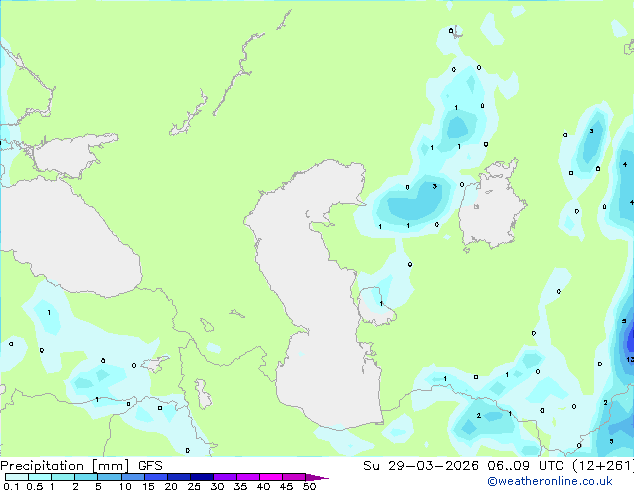Image resolution: width=634 pixels, height=490 pixels.
Task: Select the 35–40 mm legend color swatch
Action: 247,477
